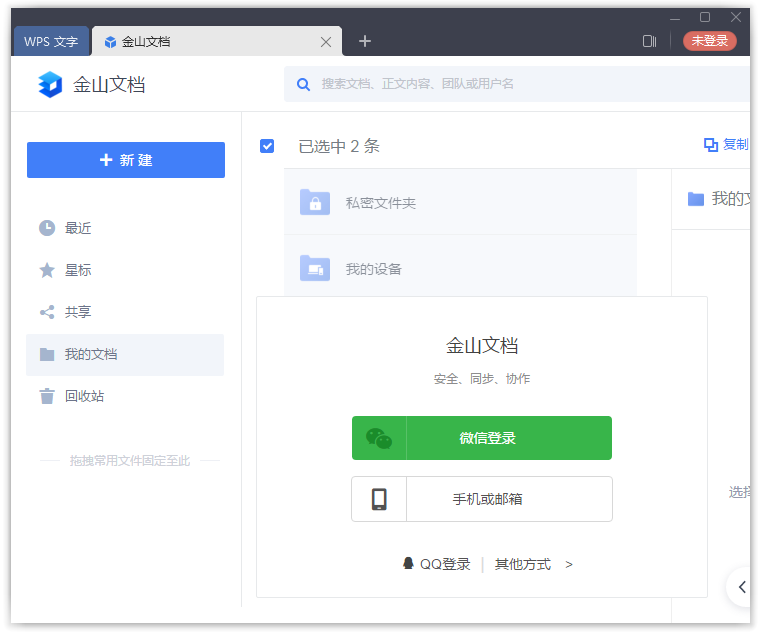Choose 手机或邮箱 login option
This screenshot has width=761, height=633.
(482, 499)
